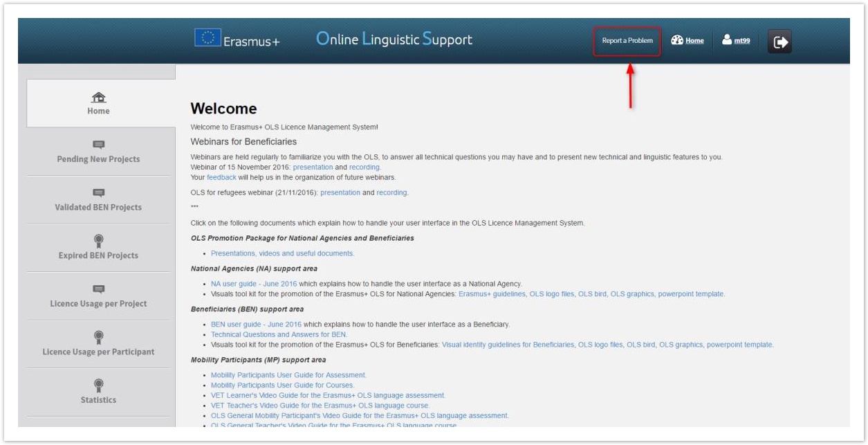
Task: Open the NA user guide - June 2016
Action: pos(254,284)
